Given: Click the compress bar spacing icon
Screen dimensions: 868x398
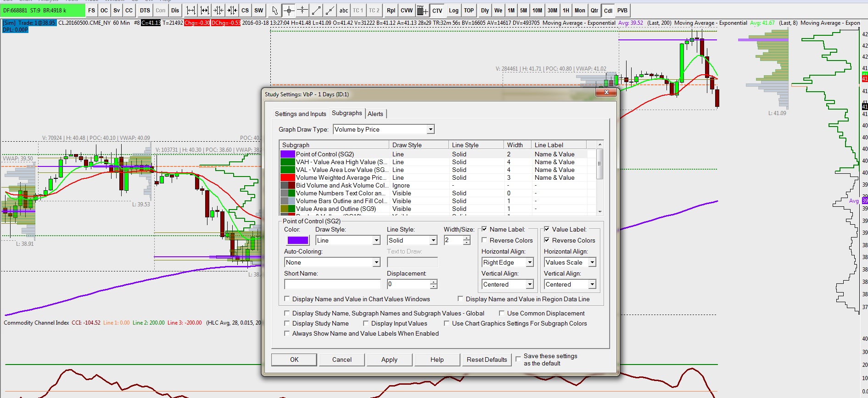Looking at the screenshot, I should click(218, 11).
